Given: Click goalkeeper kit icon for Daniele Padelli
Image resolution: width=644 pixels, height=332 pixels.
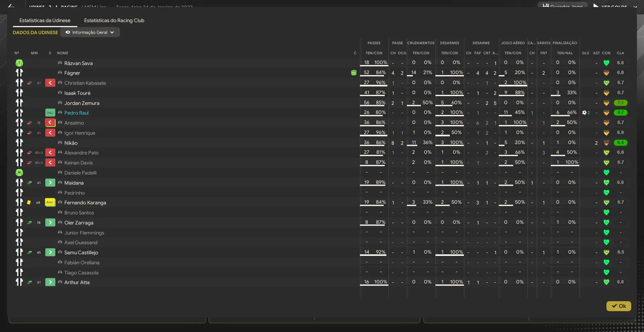Looking at the screenshot, I should coord(19,173).
